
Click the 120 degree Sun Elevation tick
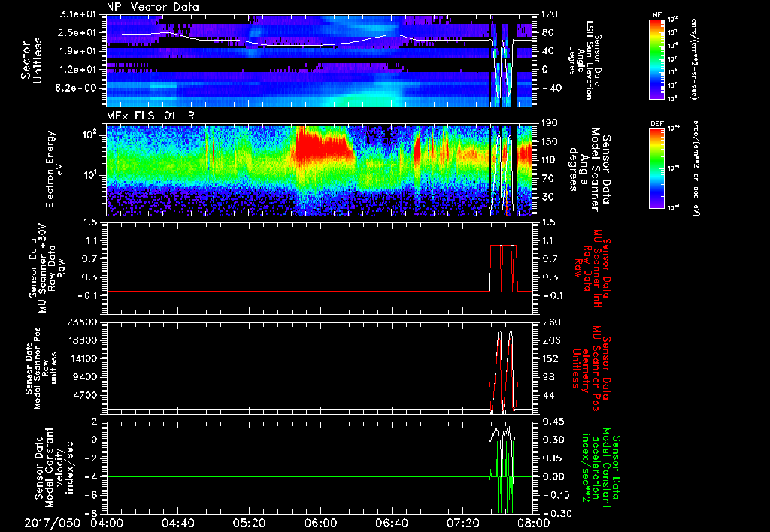pos(549,14)
